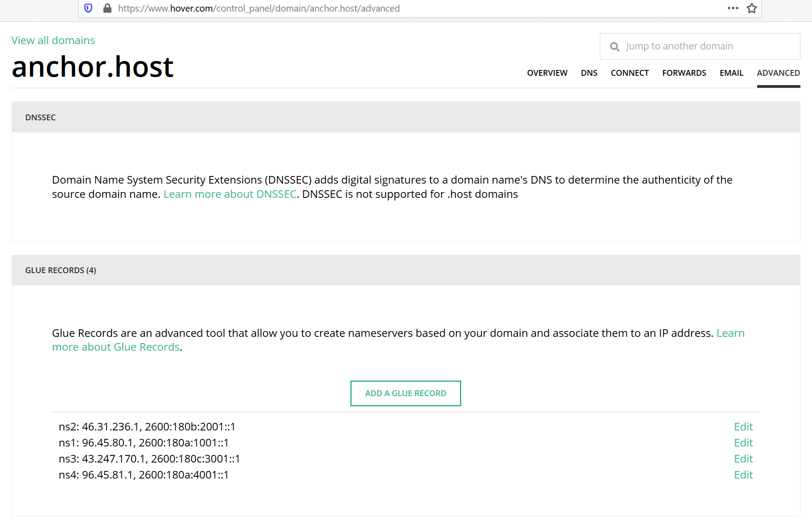Click the ns2: 46.31.236.1 record text

click(x=147, y=427)
